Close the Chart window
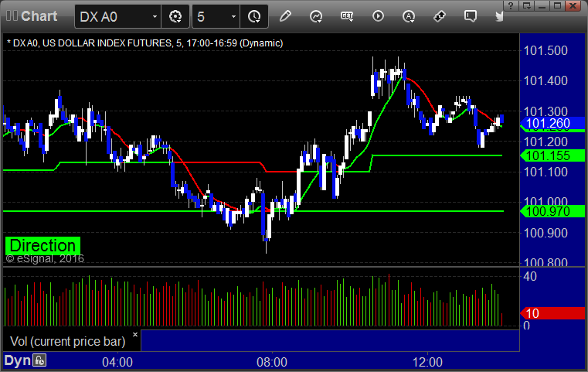This screenshot has height=372, width=588. point(573,5)
